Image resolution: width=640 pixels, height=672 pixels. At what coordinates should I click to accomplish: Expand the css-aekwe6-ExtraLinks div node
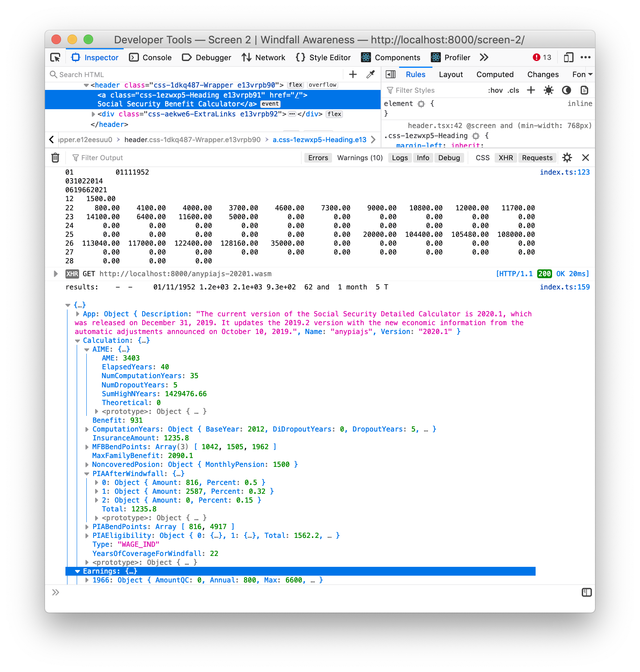(93, 114)
